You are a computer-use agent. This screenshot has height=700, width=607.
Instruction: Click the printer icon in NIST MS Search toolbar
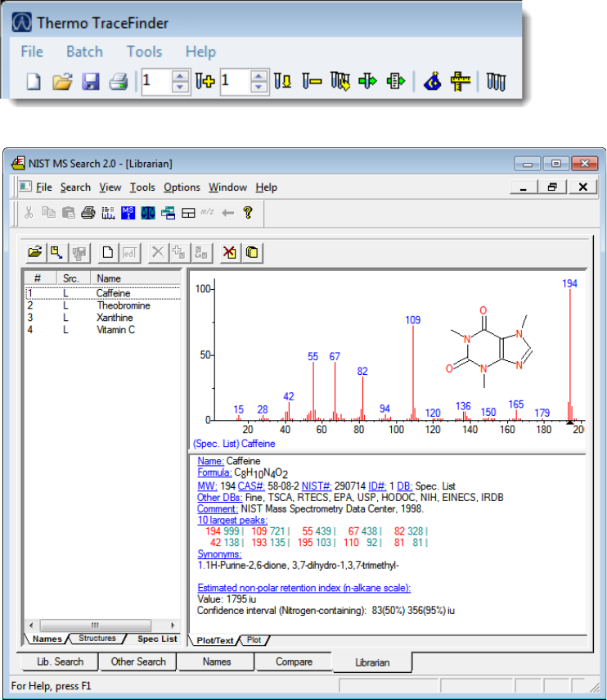(88, 213)
